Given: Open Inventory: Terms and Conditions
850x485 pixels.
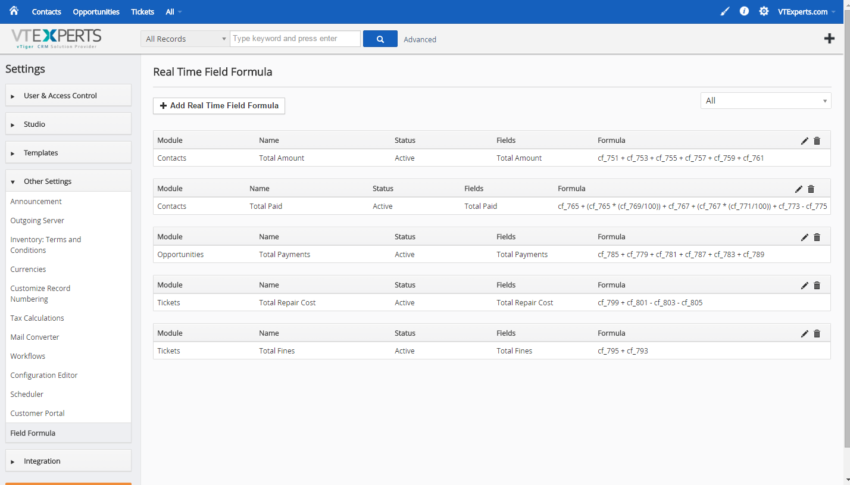Looking at the screenshot, I should 46,245.
